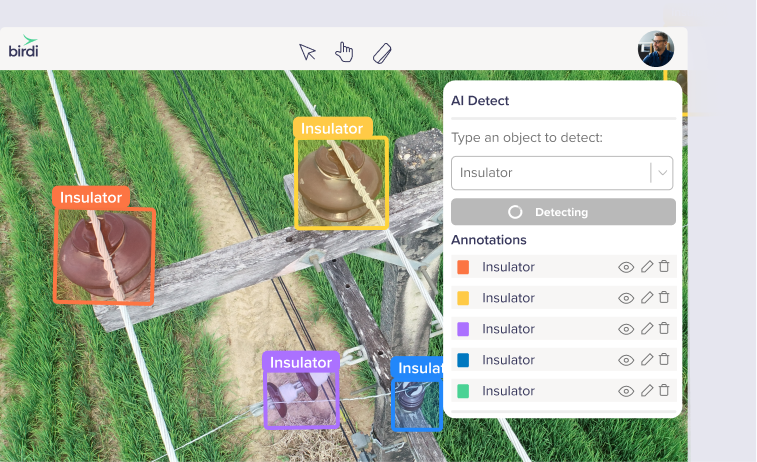Toggle visibility of green Insulator annotation

pos(626,391)
